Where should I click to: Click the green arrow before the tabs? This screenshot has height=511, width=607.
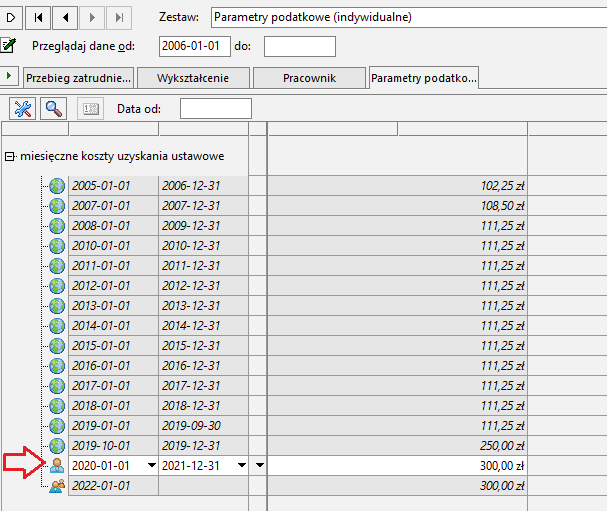[9, 75]
